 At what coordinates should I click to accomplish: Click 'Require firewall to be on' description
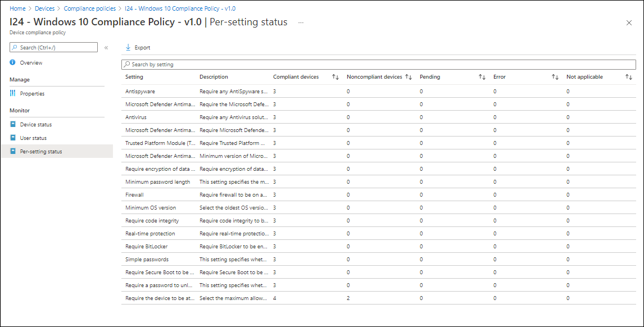233,195
